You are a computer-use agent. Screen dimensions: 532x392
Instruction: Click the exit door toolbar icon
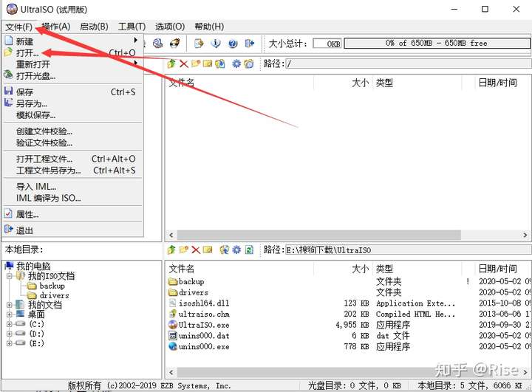tap(250, 43)
